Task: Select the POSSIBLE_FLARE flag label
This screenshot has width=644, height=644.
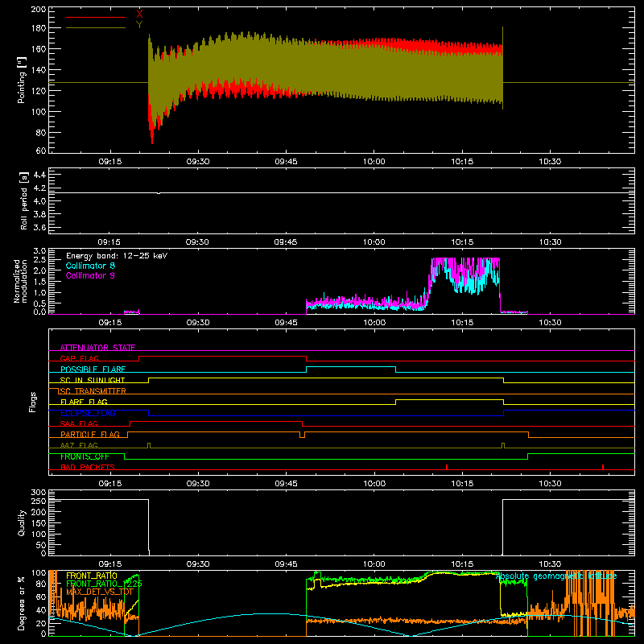Action: [93, 369]
